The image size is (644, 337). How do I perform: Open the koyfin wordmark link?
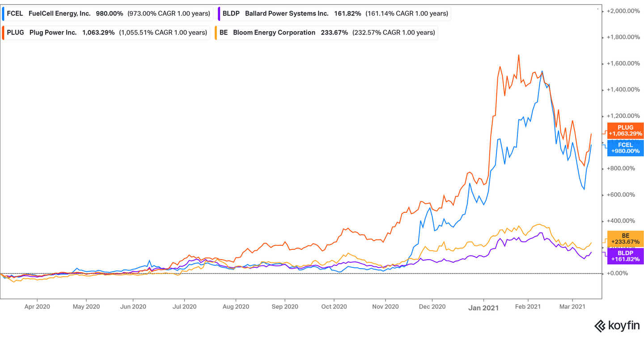(x=624, y=325)
